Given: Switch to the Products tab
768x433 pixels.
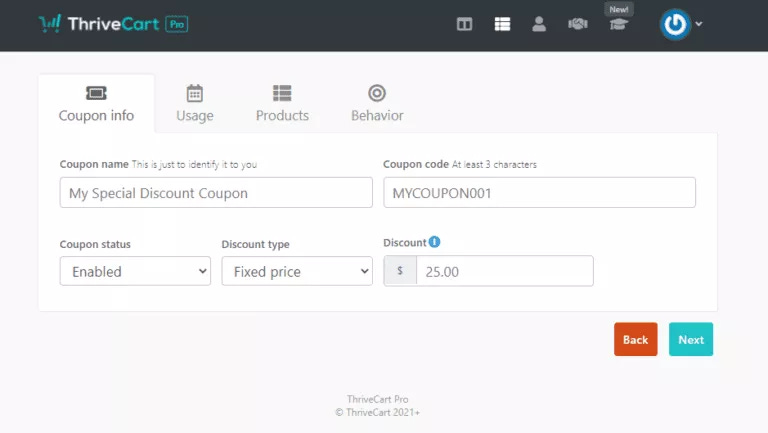Looking at the screenshot, I should (282, 103).
